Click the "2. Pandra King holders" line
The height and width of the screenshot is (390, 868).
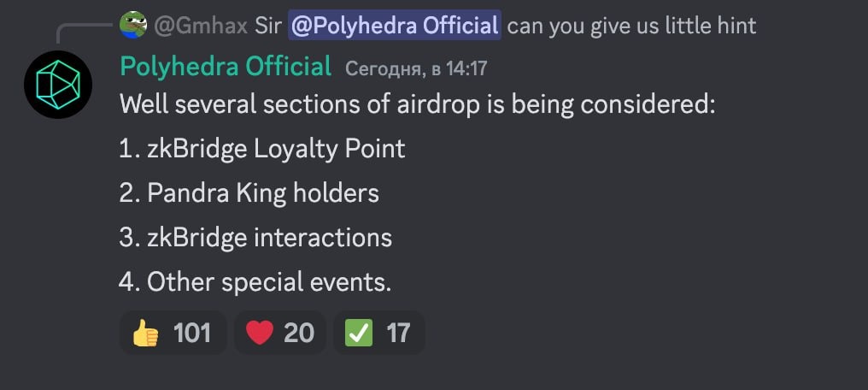249,193
